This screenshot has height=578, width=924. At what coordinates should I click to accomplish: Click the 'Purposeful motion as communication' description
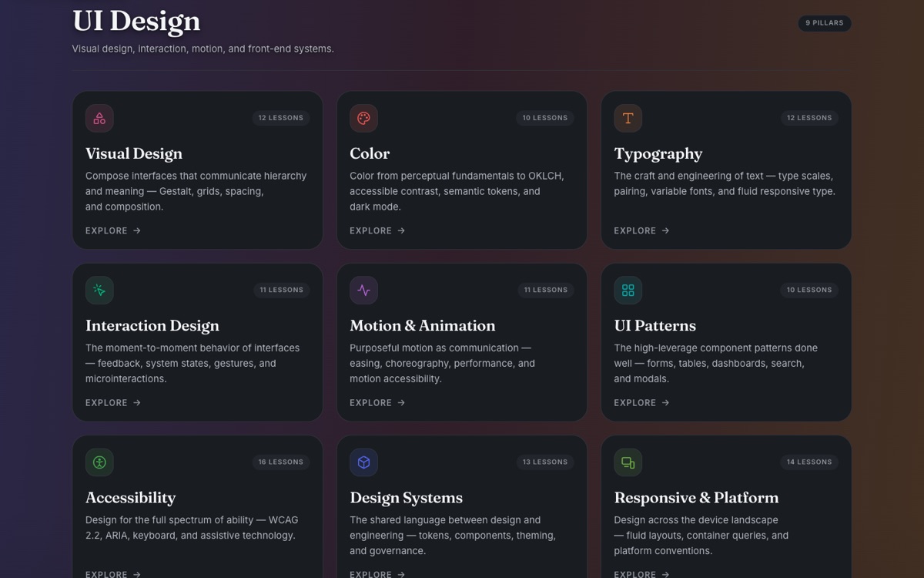[443, 363]
